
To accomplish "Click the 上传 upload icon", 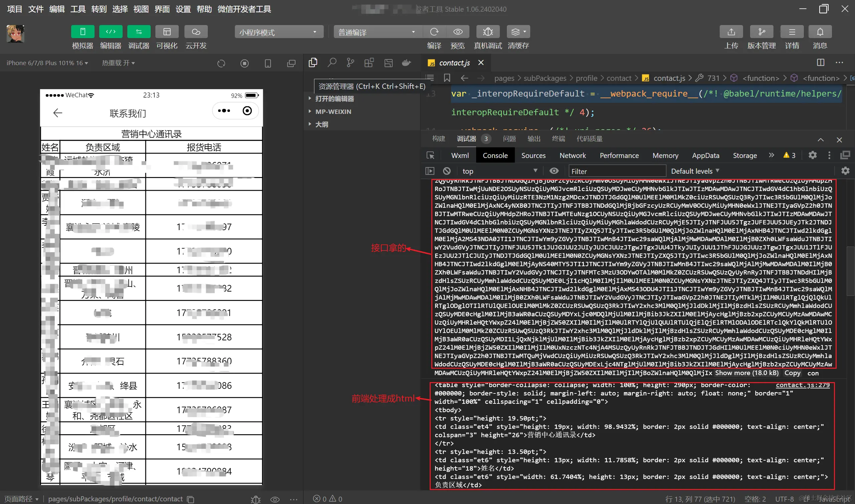I will (731, 32).
